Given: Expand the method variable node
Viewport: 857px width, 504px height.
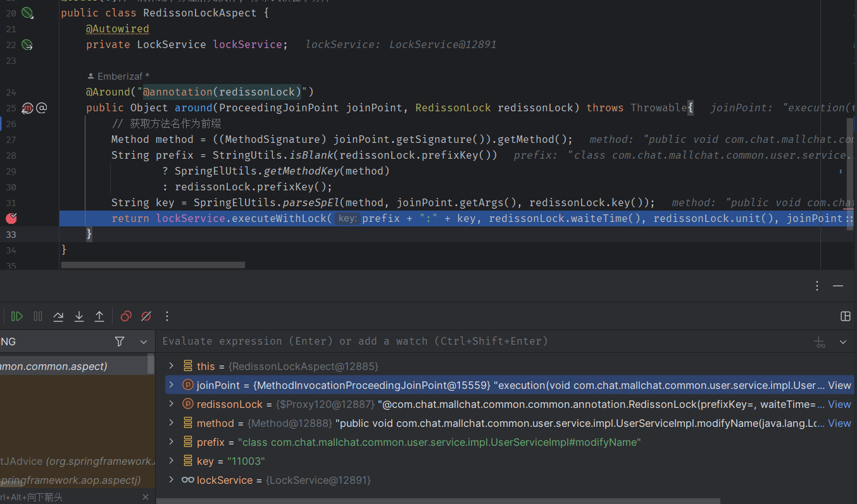Looking at the screenshot, I should coord(171,423).
